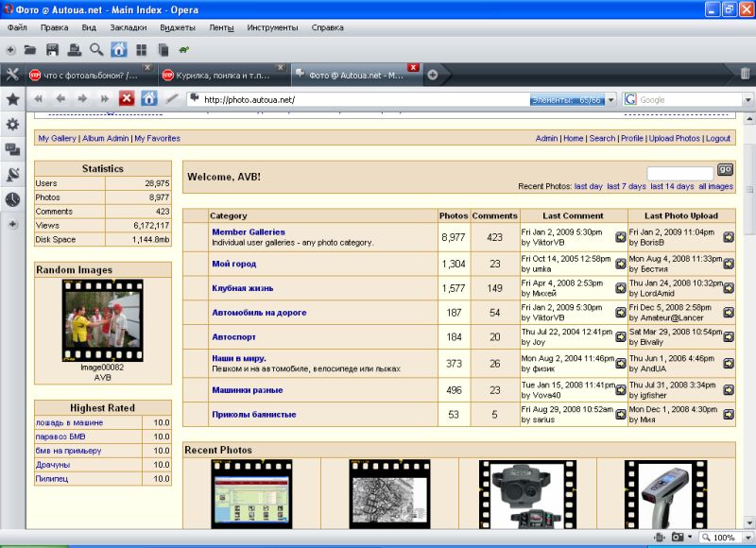Switch to the Курилка, поилка tab
Image resolution: width=756 pixels, height=548 pixels.
click(223, 75)
